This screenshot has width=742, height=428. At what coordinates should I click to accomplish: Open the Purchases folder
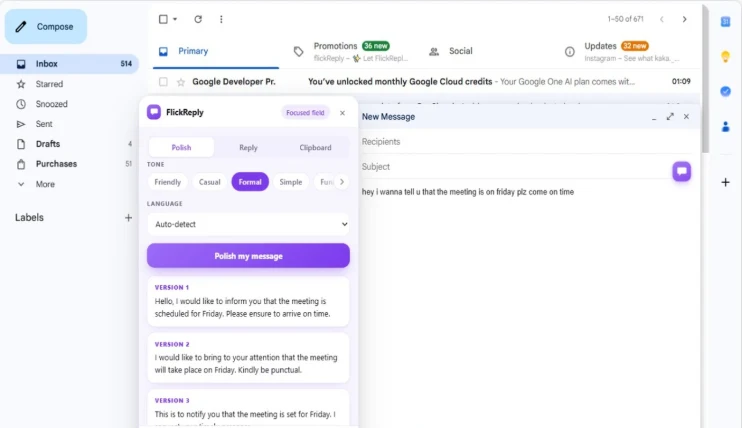pos(69,164)
